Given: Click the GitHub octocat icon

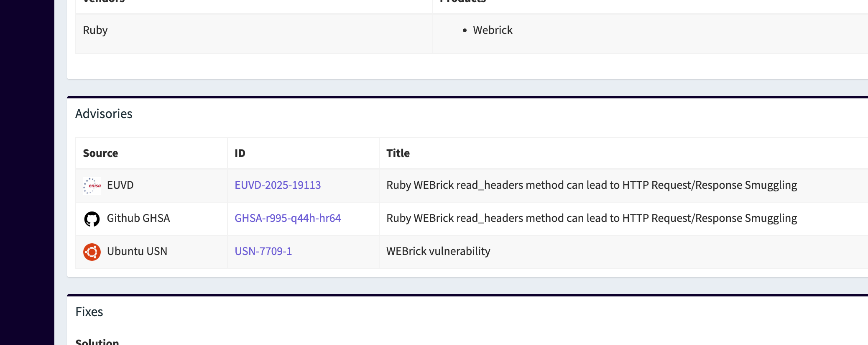Looking at the screenshot, I should pos(92,219).
